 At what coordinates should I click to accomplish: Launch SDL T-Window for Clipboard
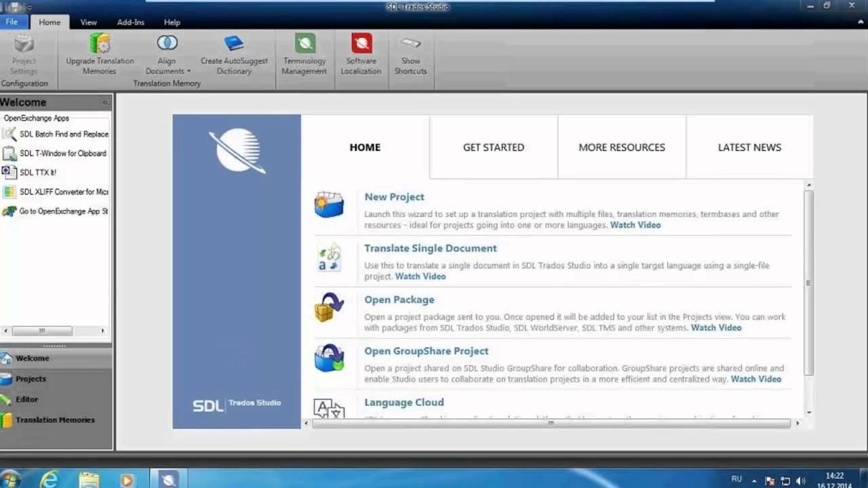click(56, 153)
